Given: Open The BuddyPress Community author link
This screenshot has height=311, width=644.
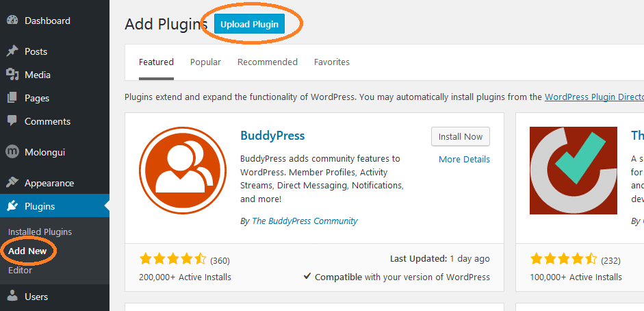Looking at the screenshot, I should (x=305, y=221).
